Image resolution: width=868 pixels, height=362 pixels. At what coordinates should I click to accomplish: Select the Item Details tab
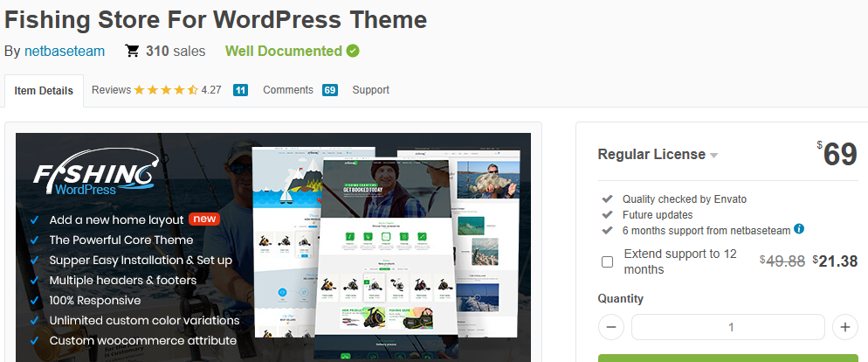[x=44, y=91]
